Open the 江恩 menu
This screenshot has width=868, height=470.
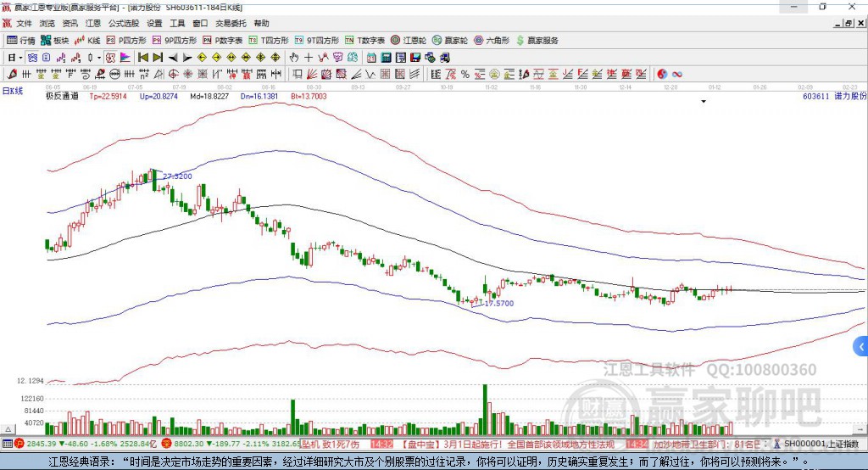click(x=93, y=23)
